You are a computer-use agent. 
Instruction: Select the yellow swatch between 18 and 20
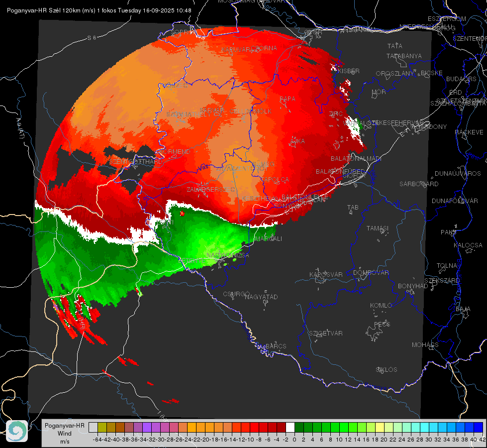coord(380,427)
